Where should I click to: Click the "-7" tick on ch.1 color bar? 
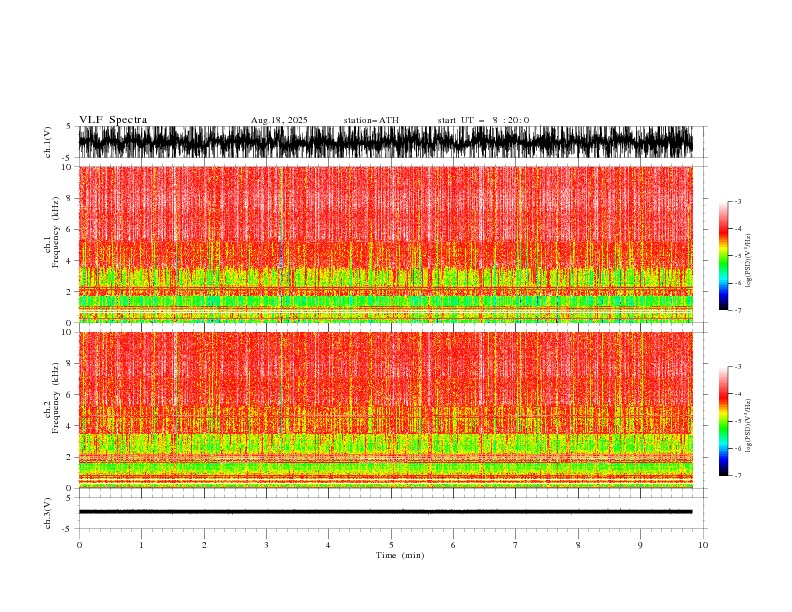(x=737, y=310)
